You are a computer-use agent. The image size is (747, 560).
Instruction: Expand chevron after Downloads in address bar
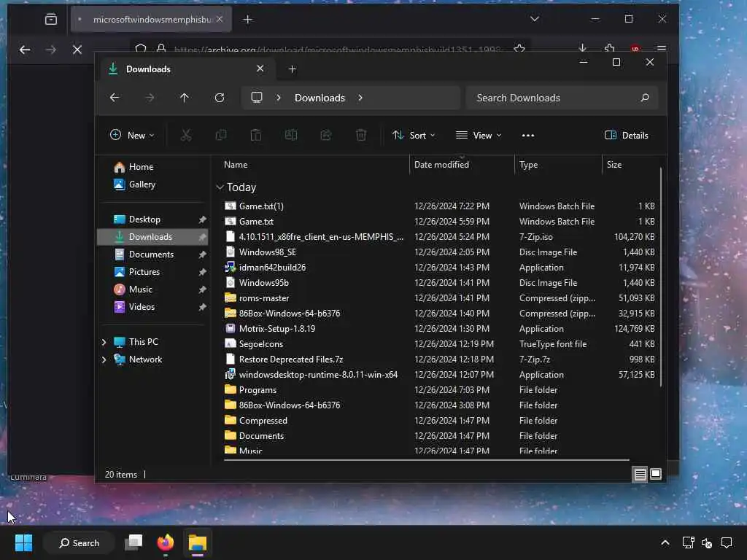tap(360, 98)
